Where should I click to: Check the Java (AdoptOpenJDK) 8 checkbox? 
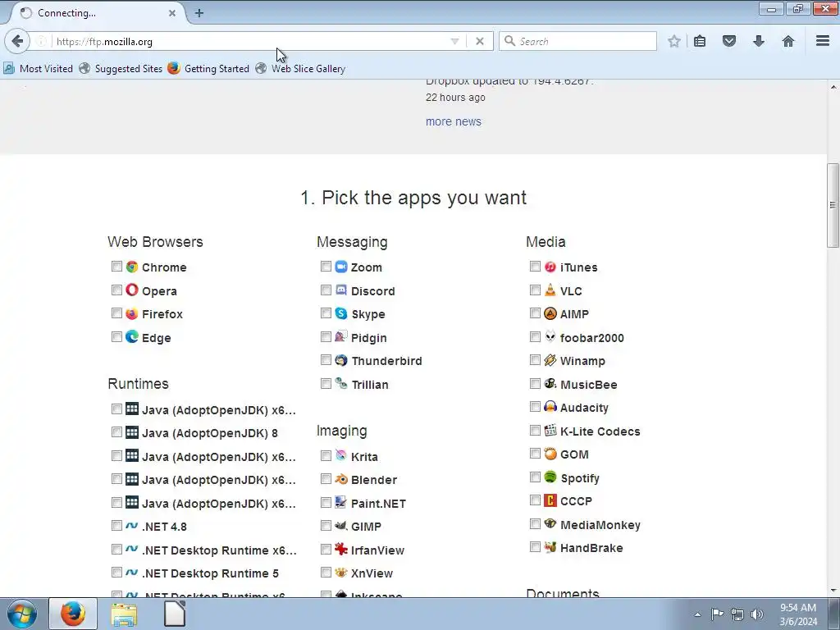point(116,431)
